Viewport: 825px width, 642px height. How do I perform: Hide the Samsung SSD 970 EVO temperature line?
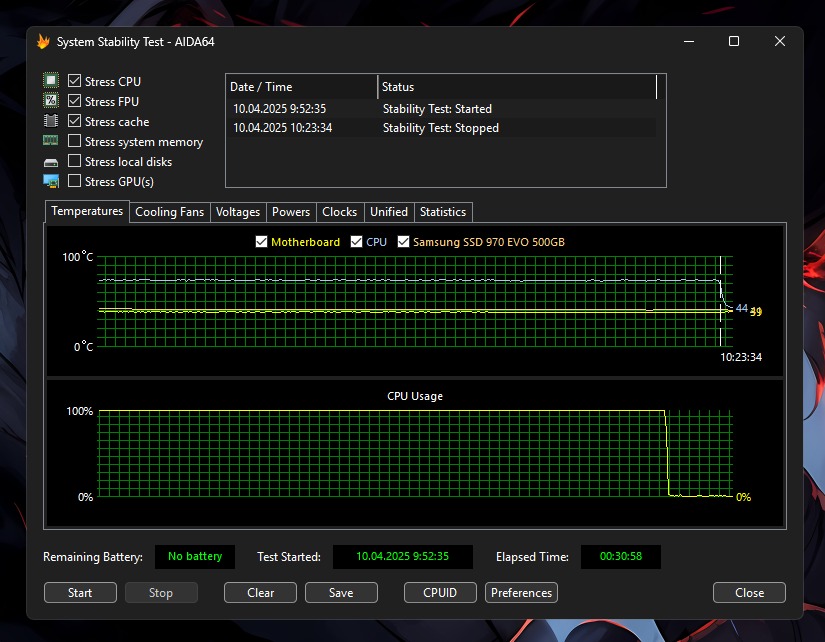403,242
